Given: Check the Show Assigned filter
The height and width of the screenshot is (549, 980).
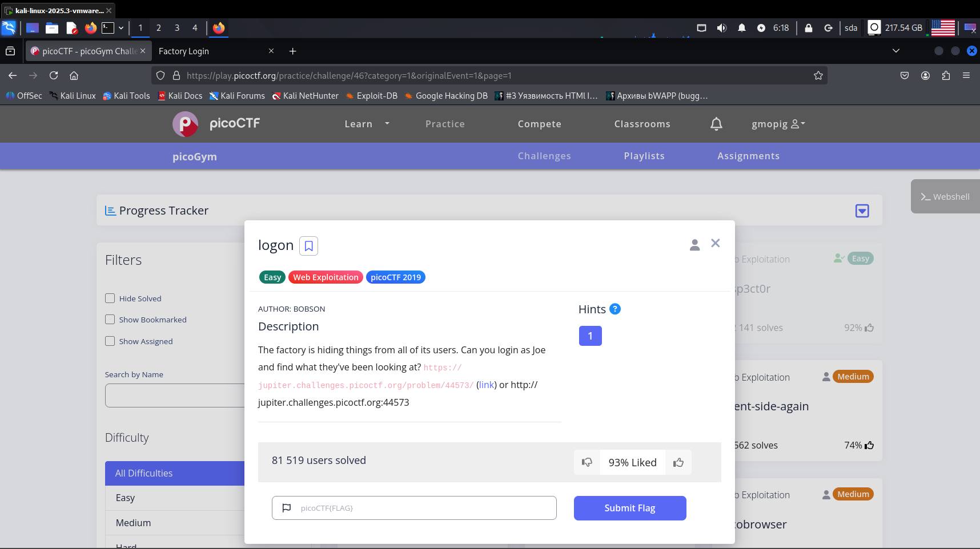Looking at the screenshot, I should [x=110, y=341].
